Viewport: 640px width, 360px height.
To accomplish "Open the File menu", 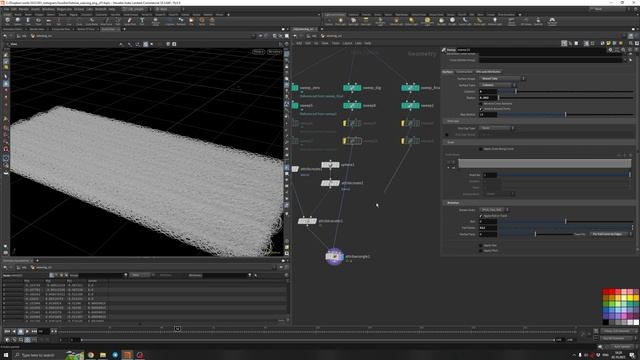I will [x=6, y=9].
